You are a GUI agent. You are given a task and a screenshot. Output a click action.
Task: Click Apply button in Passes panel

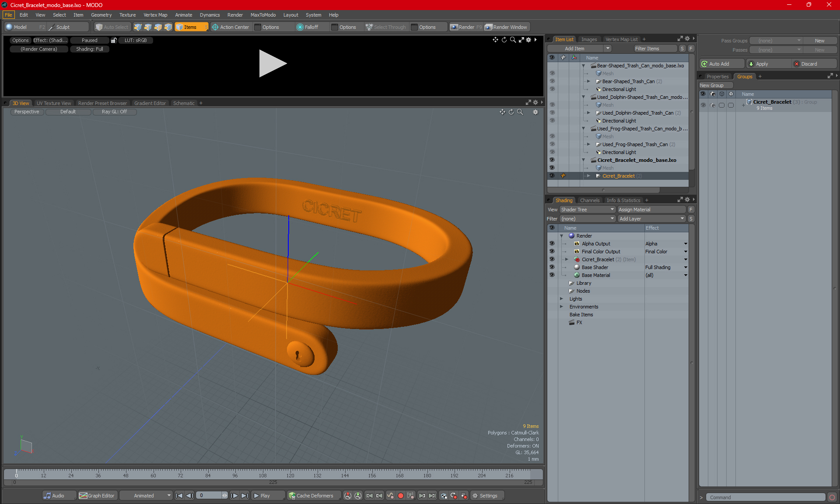click(769, 64)
